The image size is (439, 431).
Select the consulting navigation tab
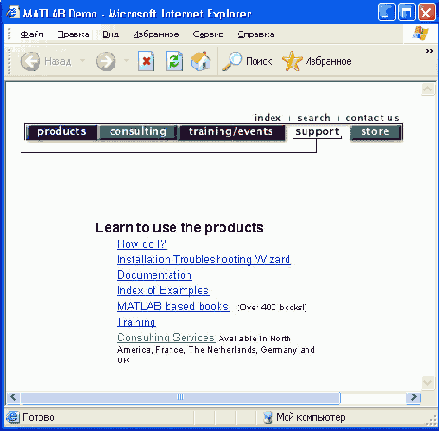[x=138, y=132]
